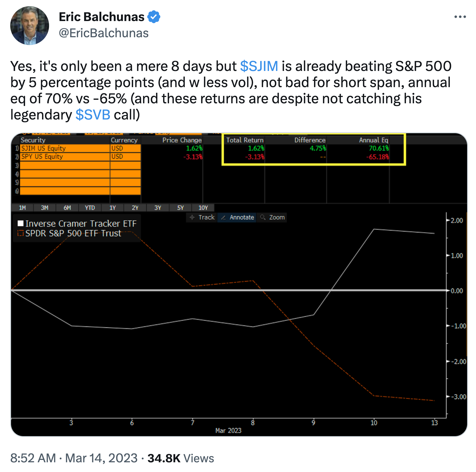Click the Annual Eq column header
The height and width of the screenshot is (472, 476).
coord(373,140)
